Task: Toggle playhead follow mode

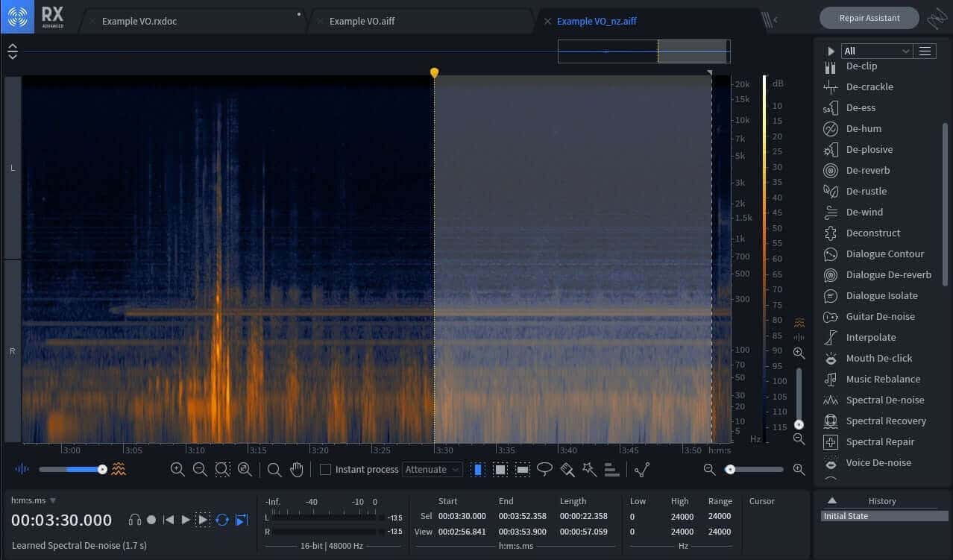Action: coord(242,520)
